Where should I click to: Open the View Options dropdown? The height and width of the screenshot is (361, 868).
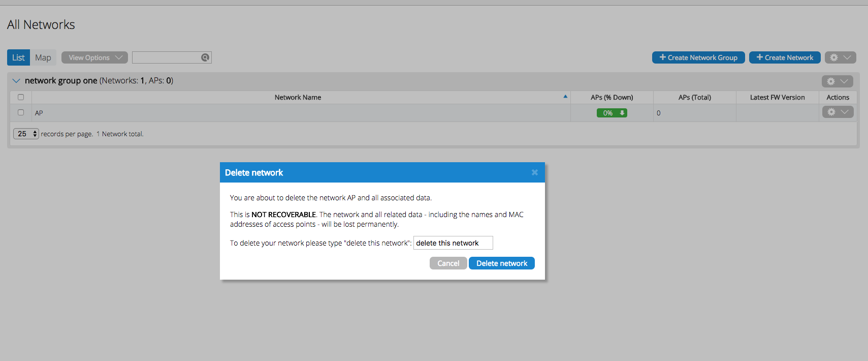tap(94, 57)
